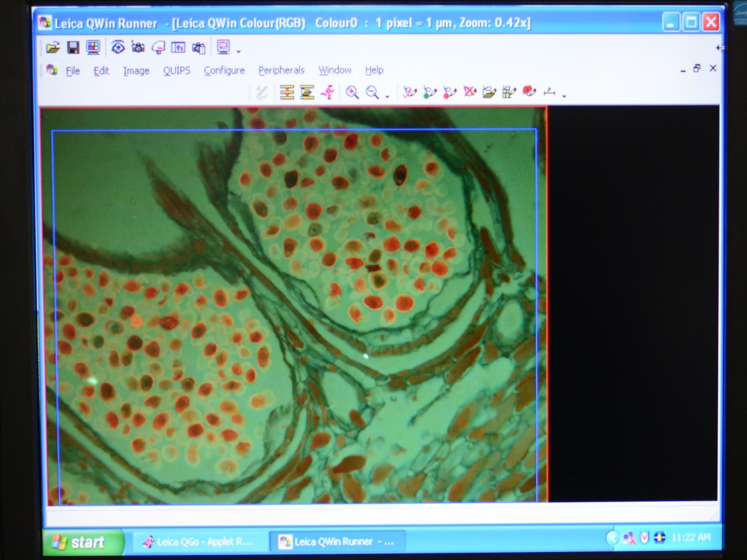The image size is (747, 560).
Task: Click the pink running figure icon
Action: coord(327,92)
